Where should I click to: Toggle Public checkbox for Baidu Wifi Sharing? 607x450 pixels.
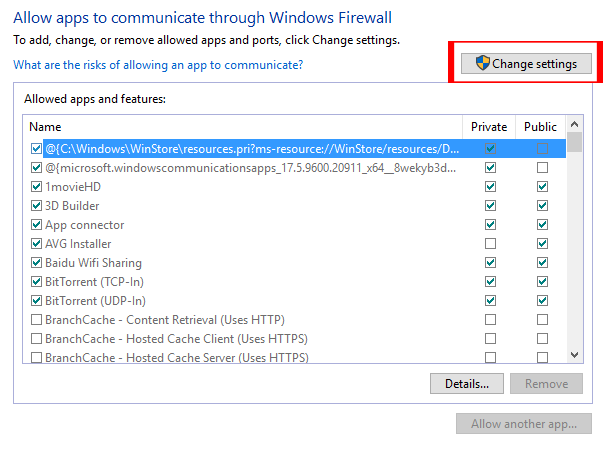pyautogui.click(x=542, y=263)
